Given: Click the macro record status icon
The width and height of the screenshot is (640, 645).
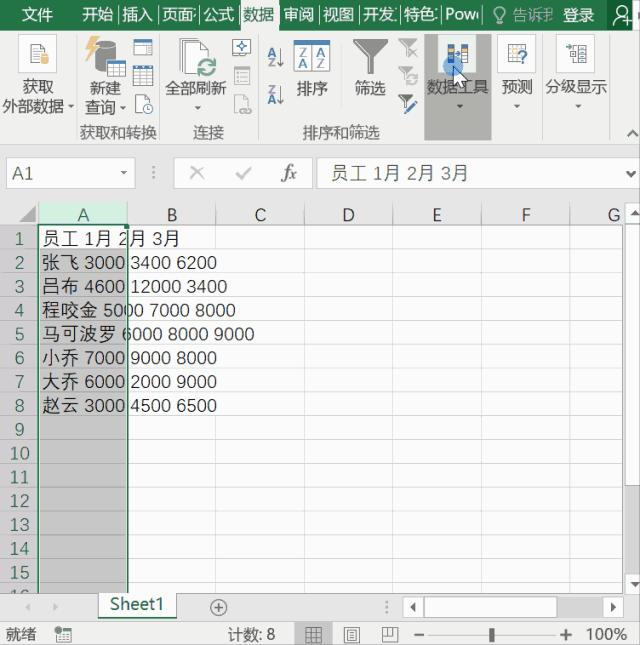Looking at the screenshot, I should click(x=63, y=634).
